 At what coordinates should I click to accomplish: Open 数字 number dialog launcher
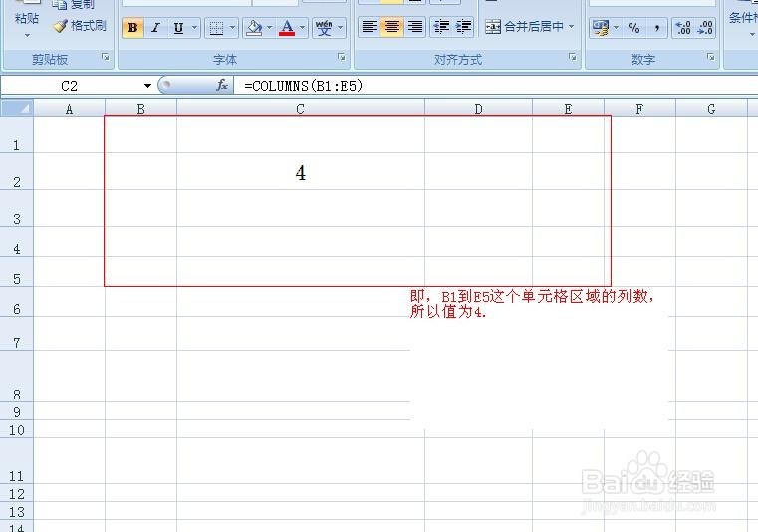click(710, 57)
